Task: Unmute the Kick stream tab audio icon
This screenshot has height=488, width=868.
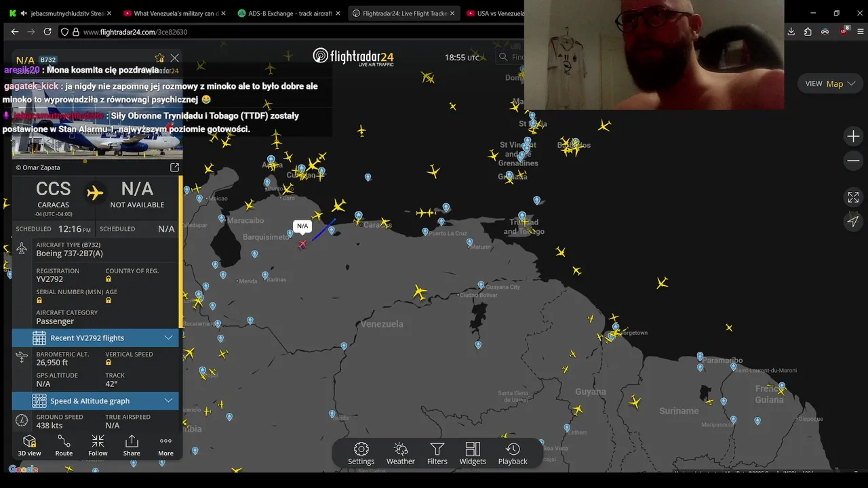Action: pyautogui.click(x=24, y=14)
